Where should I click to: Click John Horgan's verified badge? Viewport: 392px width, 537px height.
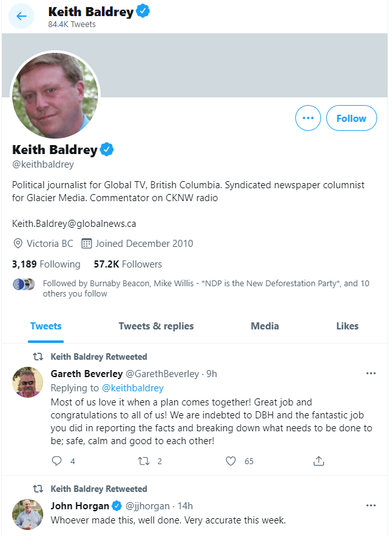point(117,505)
